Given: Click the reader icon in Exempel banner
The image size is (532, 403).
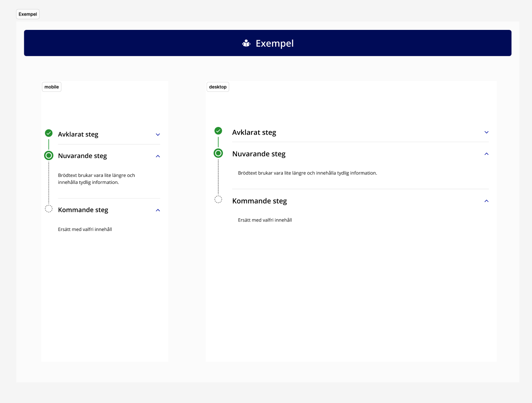Looking at the screenshot, I should (x=246, y=43).
